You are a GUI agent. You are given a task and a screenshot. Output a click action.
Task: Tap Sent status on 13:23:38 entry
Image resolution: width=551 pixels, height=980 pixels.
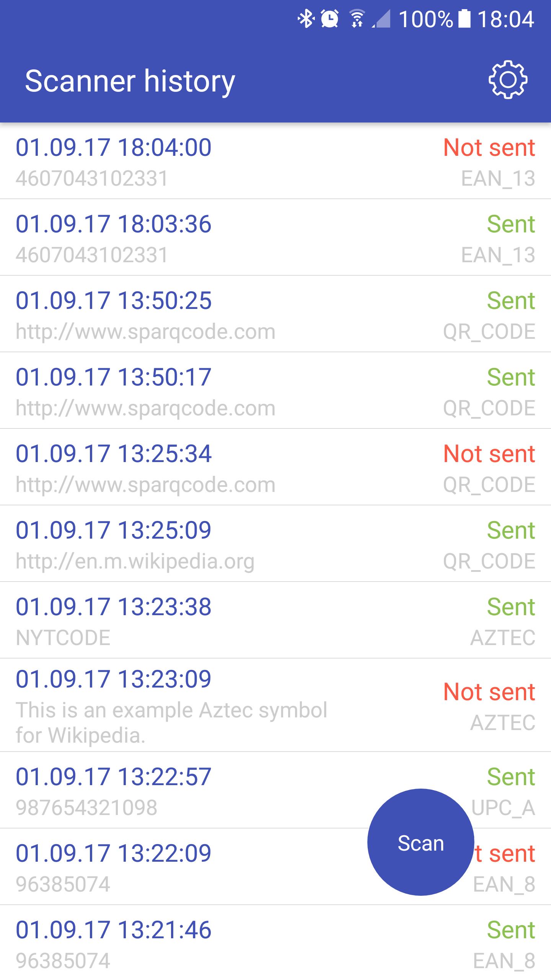pos(511,607)
